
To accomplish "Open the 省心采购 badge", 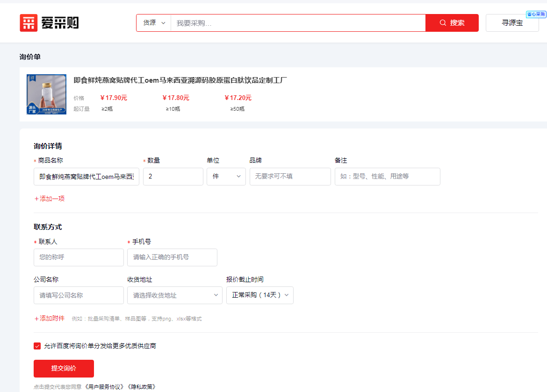I will click(x=536, y=14).
